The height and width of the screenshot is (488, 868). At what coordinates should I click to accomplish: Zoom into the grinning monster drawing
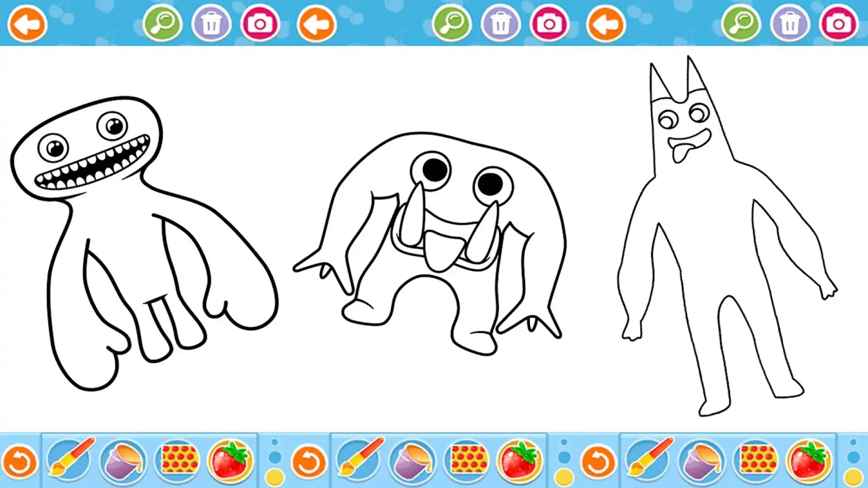pos(163,24)
